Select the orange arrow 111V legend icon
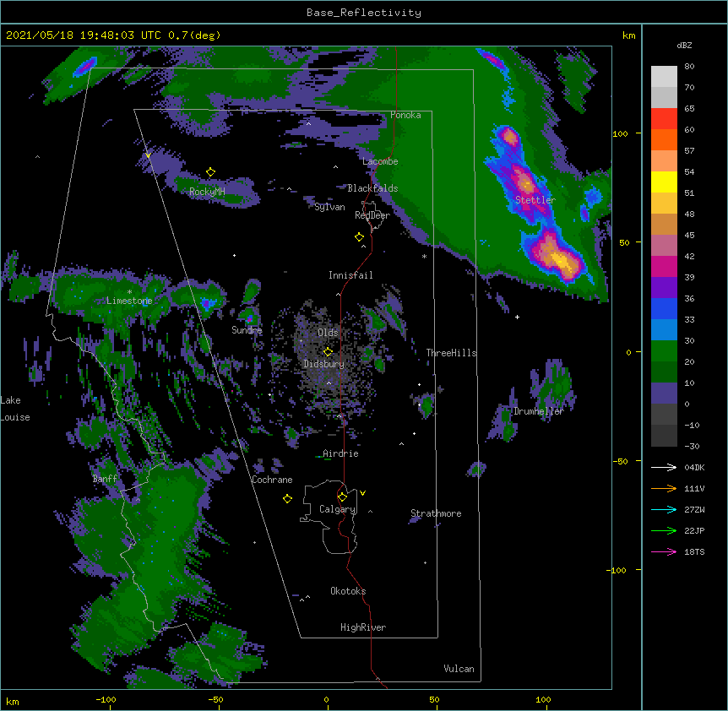 664,488
